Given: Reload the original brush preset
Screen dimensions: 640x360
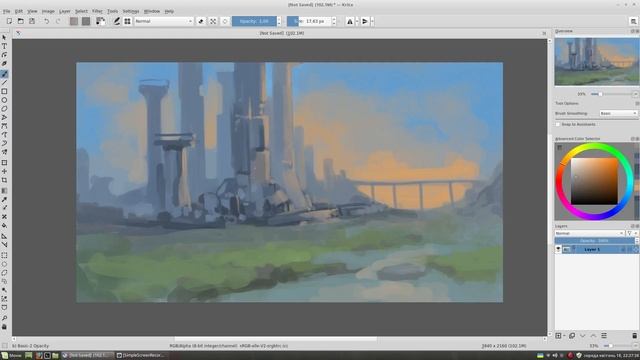Looking at the screenshot, I should pyautogui.click(x=225, y=21).
